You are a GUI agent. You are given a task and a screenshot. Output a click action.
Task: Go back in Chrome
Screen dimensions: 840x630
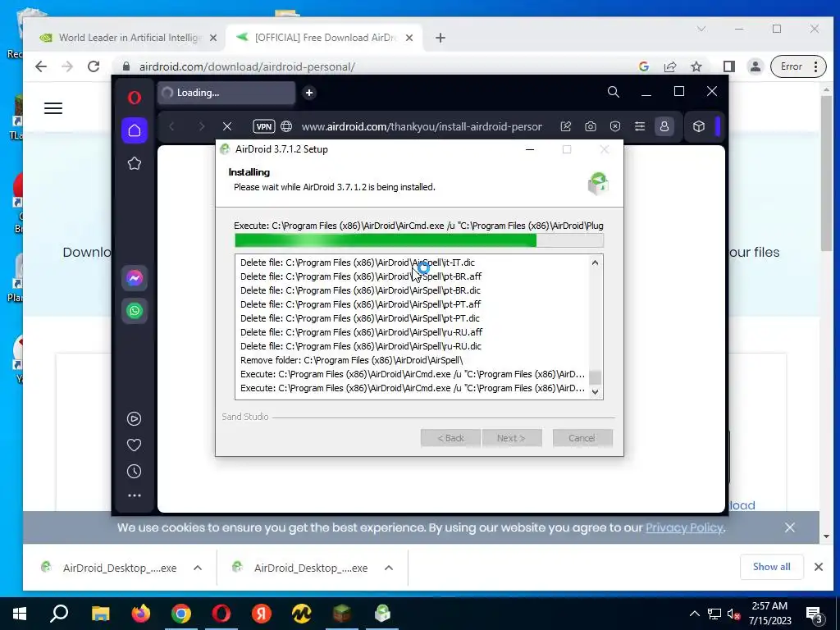(41, 66)
